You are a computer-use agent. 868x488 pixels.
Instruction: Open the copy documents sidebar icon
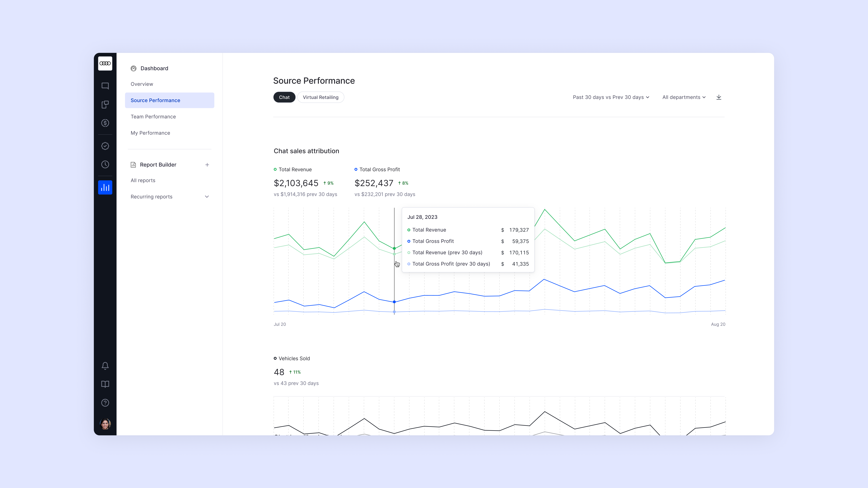105,104
